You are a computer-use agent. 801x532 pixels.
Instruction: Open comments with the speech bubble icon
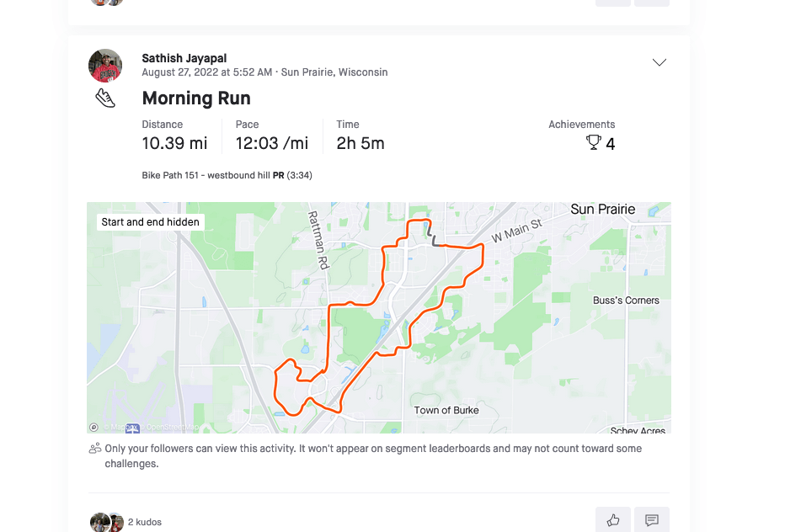coord(651,520)
